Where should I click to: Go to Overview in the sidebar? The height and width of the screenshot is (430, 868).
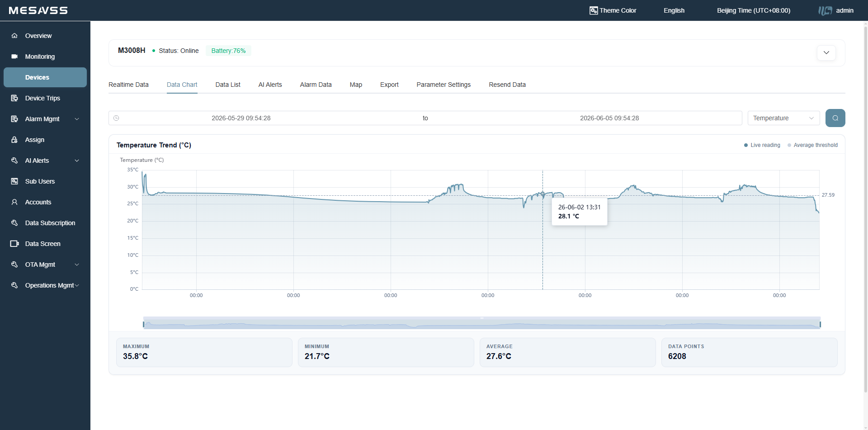(45, 36)
